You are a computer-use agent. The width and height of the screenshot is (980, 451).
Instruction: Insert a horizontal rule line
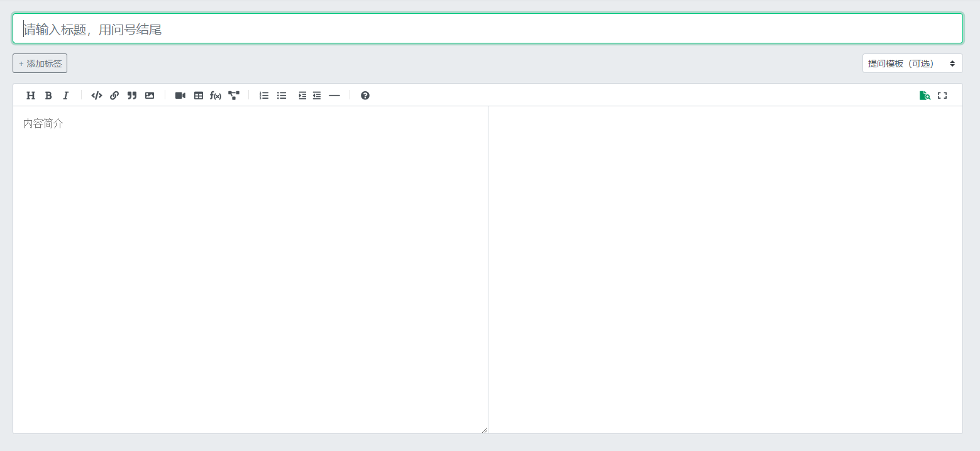[x=334, y=96]
